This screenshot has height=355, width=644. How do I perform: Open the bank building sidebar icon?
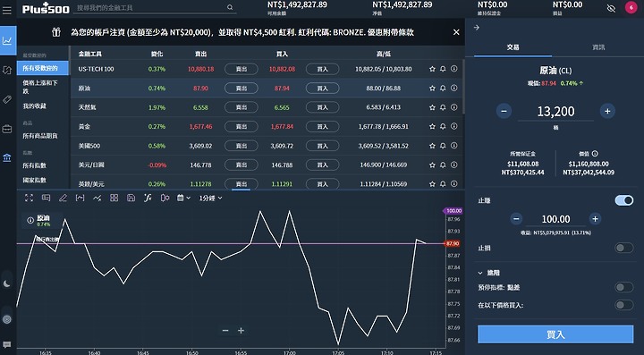pyautogui.click(x=7, y=157)
